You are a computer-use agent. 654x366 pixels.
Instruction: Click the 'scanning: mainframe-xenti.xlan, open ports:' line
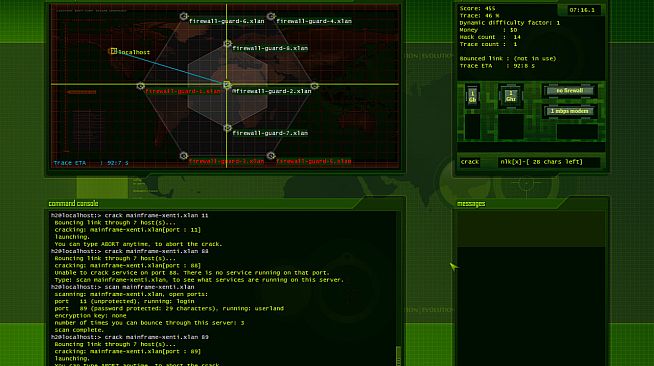click(131, 294)
